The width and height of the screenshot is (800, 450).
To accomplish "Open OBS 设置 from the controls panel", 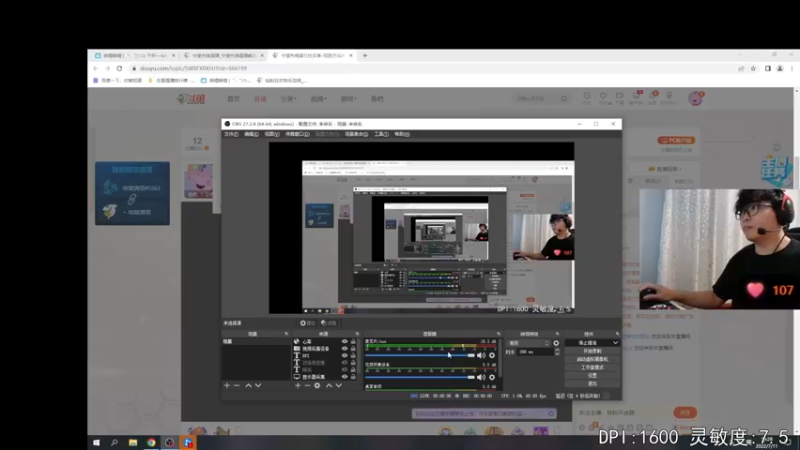I will [592, 376].
